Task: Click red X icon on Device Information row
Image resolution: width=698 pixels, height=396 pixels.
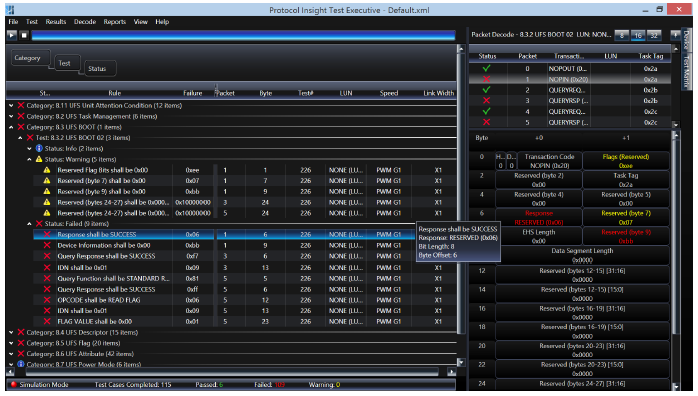Action: pos(47,245)
